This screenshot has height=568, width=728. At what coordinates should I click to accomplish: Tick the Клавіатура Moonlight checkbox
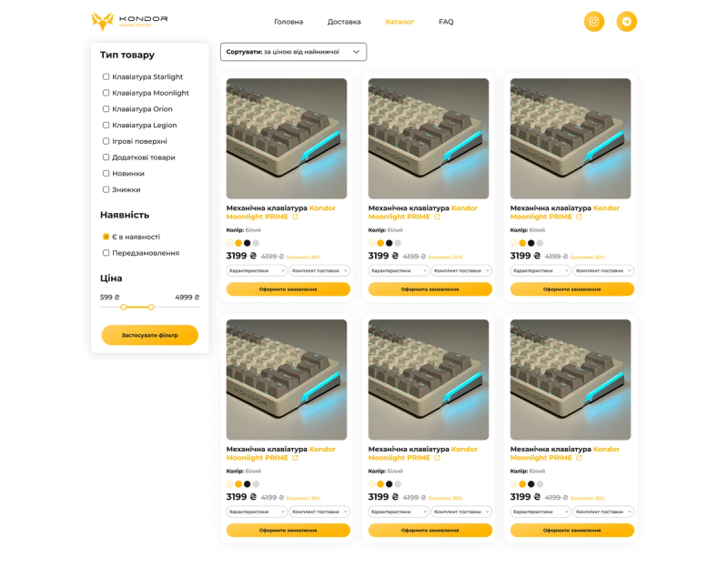(106, 93)
